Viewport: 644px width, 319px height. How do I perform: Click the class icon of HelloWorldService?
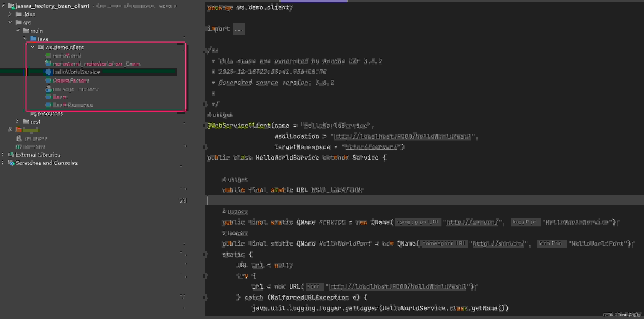[49, 72]
